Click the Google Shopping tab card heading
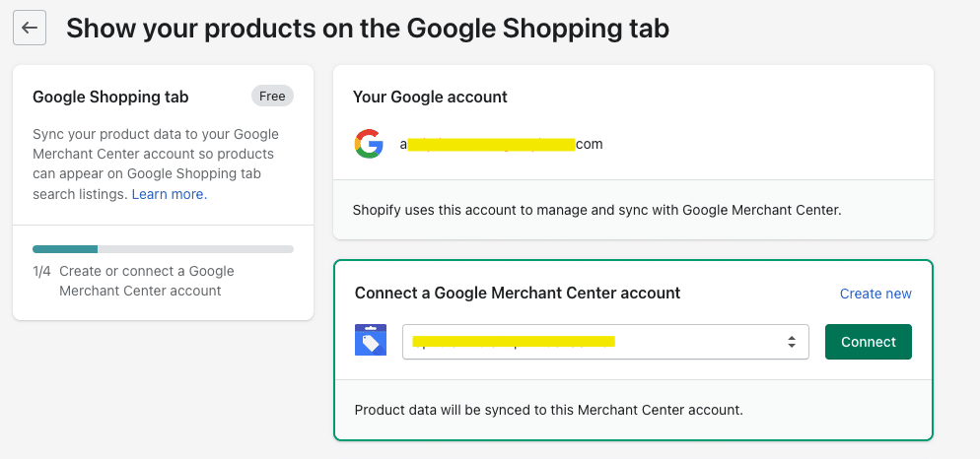 tap(110, 97)
